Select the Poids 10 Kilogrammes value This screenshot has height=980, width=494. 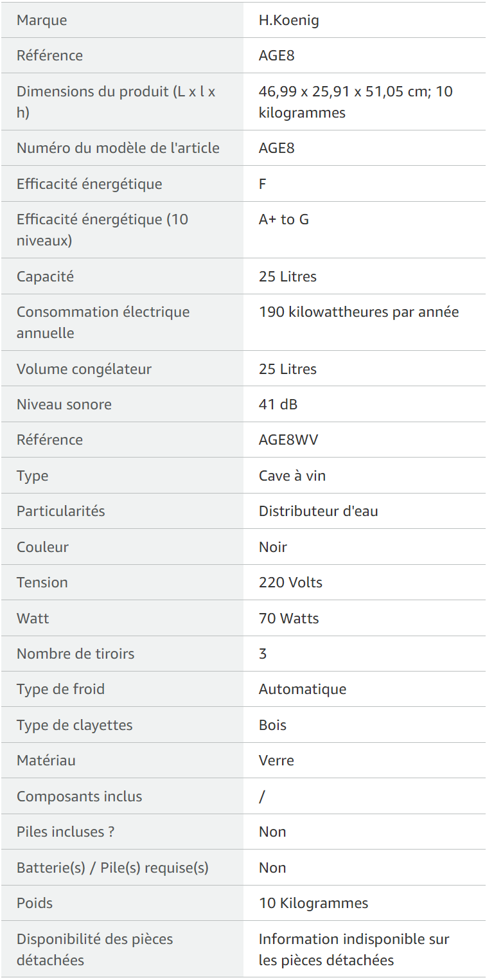313,904
